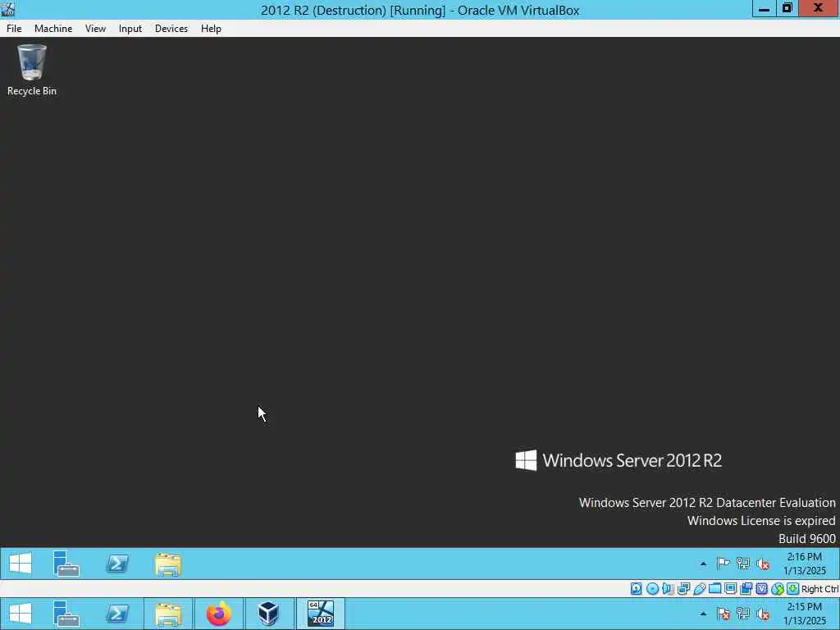Expand hidden tray icons in 2:16 PM taskbar
840x630 pixels.
click(x=703, y=564)
